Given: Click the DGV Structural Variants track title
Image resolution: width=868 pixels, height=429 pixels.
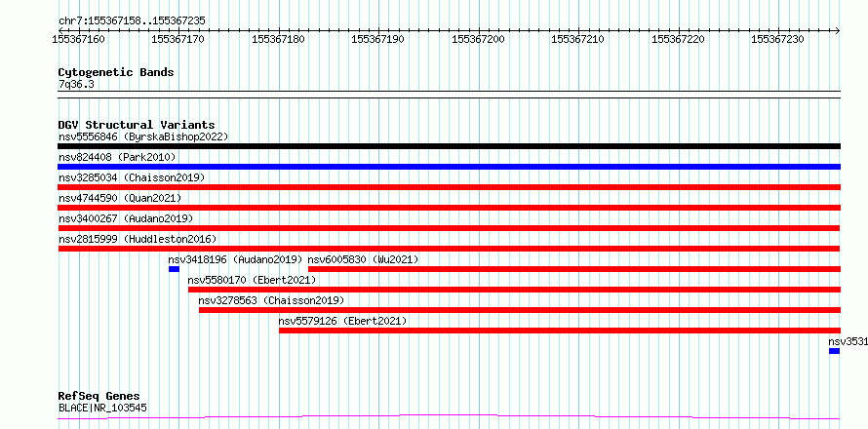Looking at the screenshot, I should coord(137,125).
